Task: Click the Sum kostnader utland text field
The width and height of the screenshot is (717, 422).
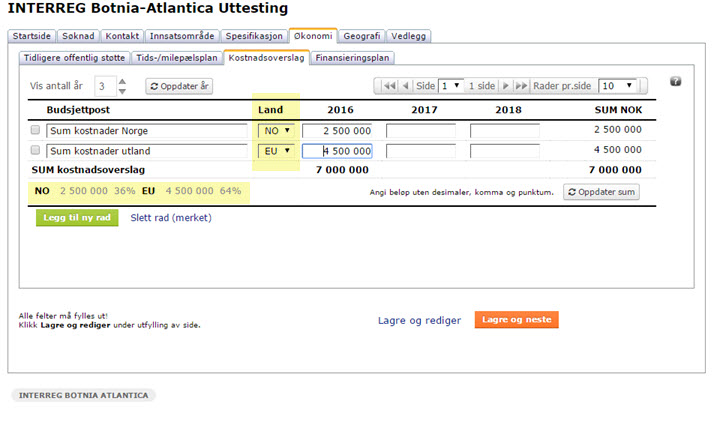Action: [147, 151]
